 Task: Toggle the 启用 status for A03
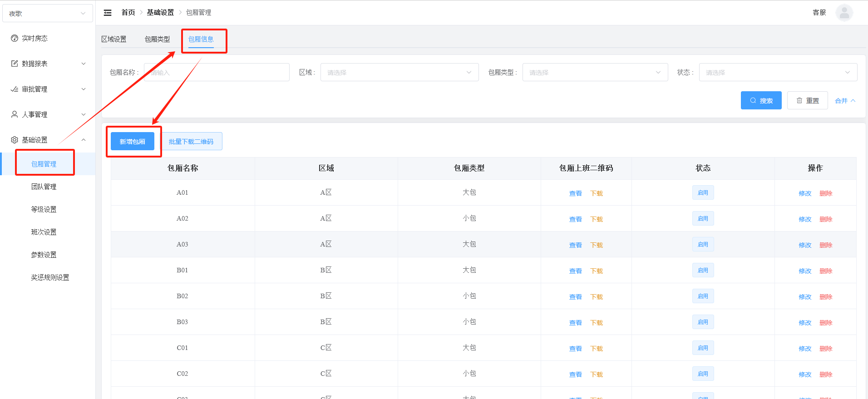pos(703,244)
